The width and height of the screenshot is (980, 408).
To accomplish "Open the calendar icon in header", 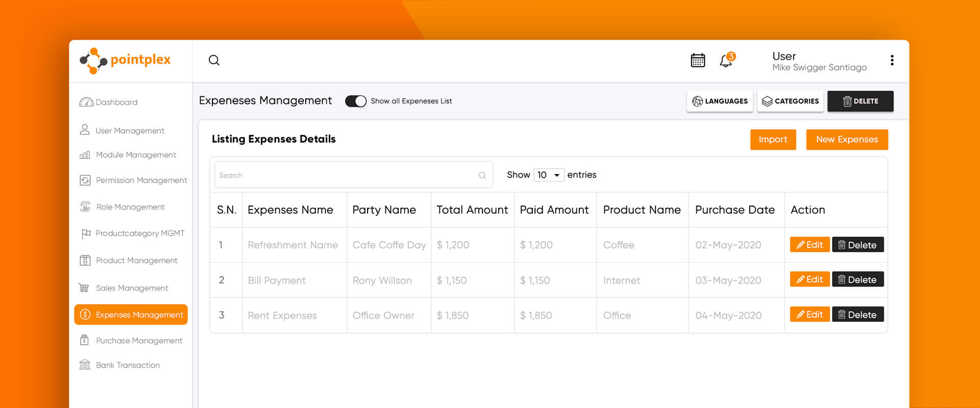I will point(698,60).
